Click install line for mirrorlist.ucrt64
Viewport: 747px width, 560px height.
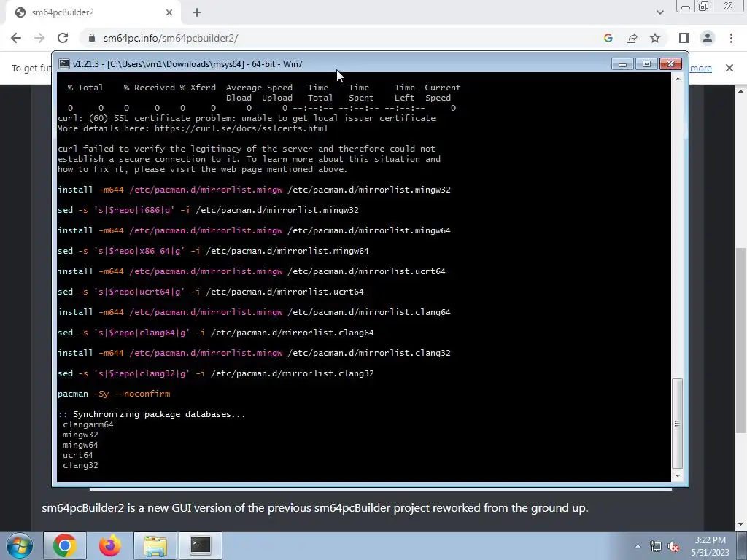coord(252,271)
